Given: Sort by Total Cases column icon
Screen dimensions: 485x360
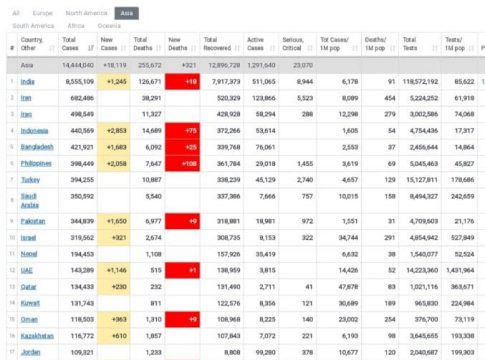Looking at the screenshot, I should [91, 48].
